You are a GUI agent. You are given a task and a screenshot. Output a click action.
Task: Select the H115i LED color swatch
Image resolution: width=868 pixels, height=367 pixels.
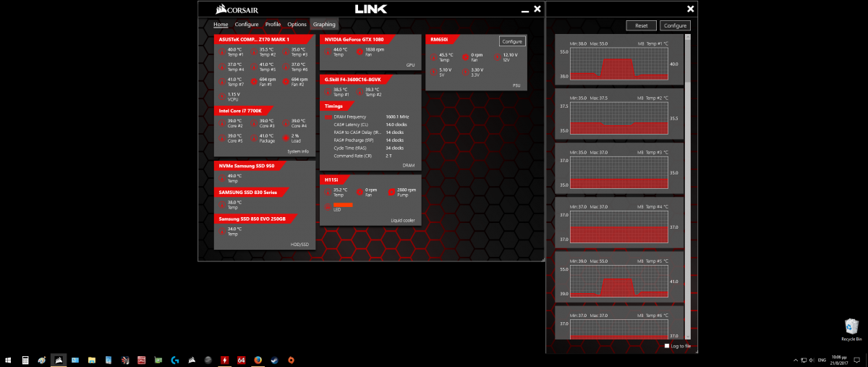point(342,205)
